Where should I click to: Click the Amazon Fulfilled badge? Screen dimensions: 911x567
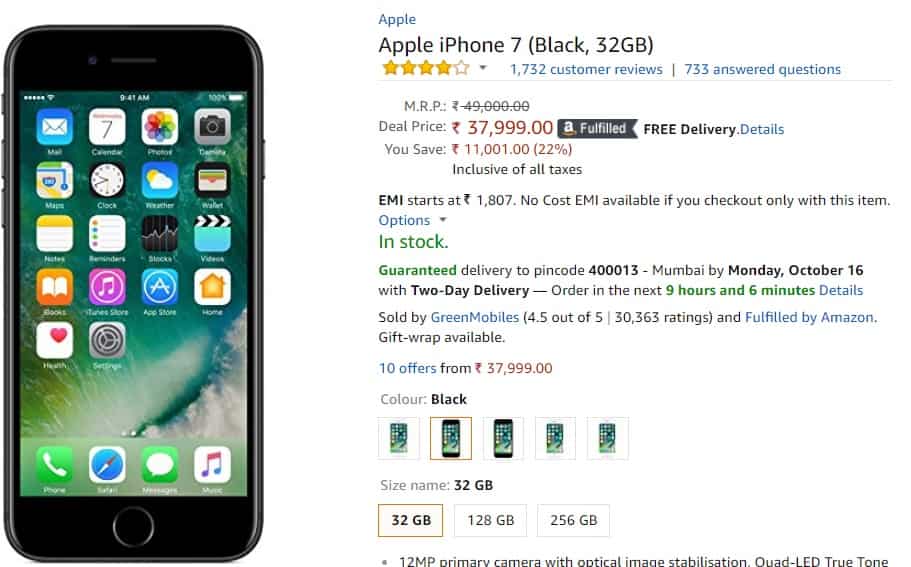pyautogui.click(x=597, y=128)
